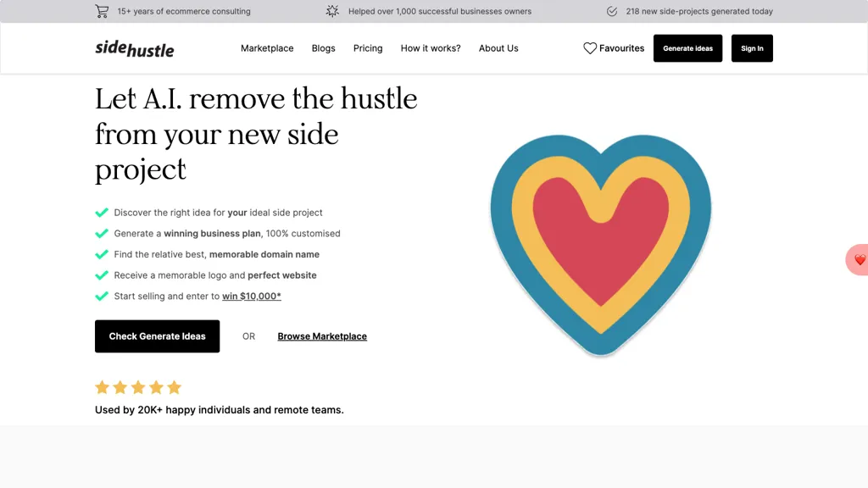Click the shopping cart icon in top banner
Screen dimensions: 868x488
pos(102,11)
